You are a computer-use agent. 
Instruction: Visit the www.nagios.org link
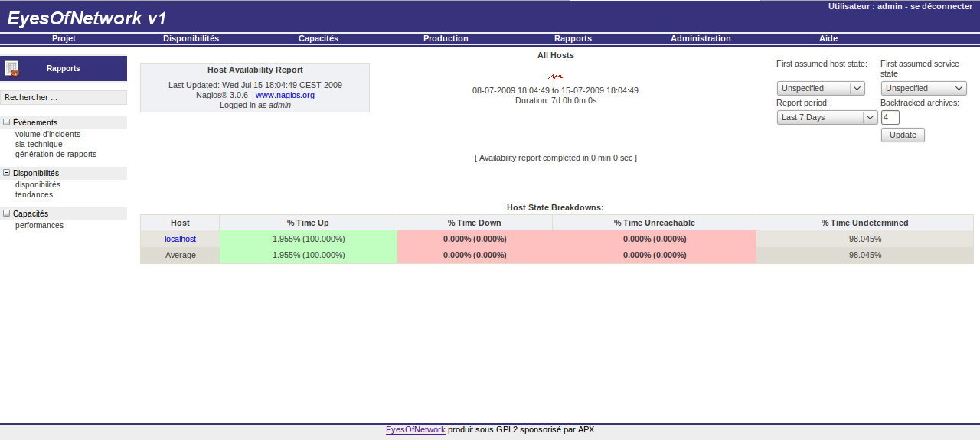tap(285, 95)
